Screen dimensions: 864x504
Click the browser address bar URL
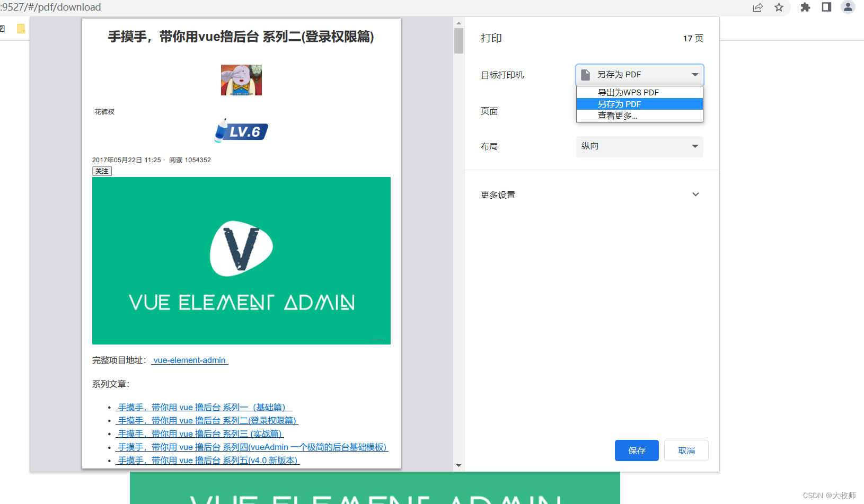click(51, 7)
